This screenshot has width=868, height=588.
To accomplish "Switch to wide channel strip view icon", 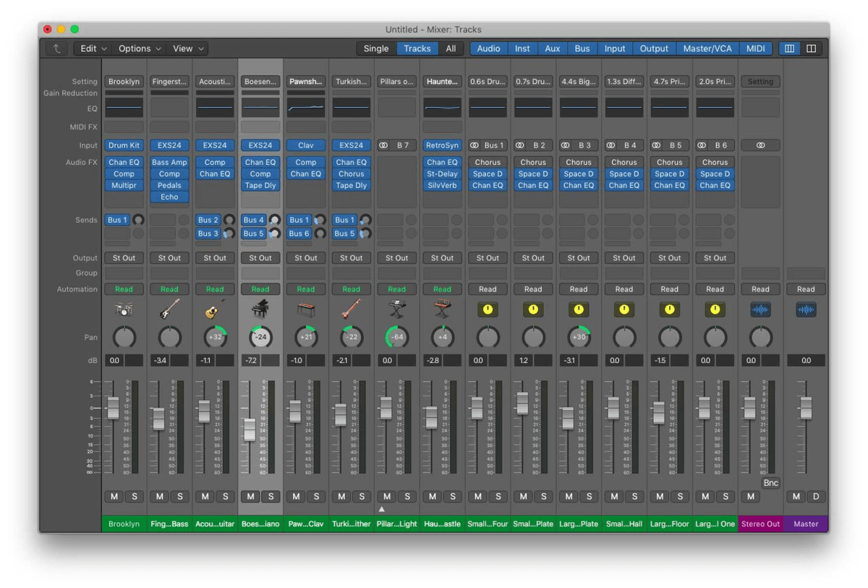I will (812, 48).
